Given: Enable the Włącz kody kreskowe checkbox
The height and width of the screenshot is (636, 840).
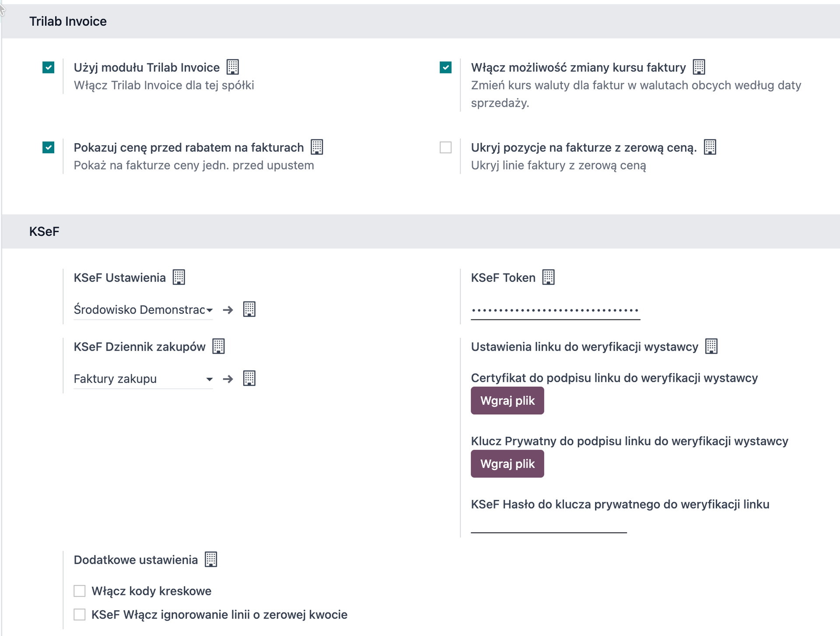Looking at the screenshot, I should tap(80, 591).
